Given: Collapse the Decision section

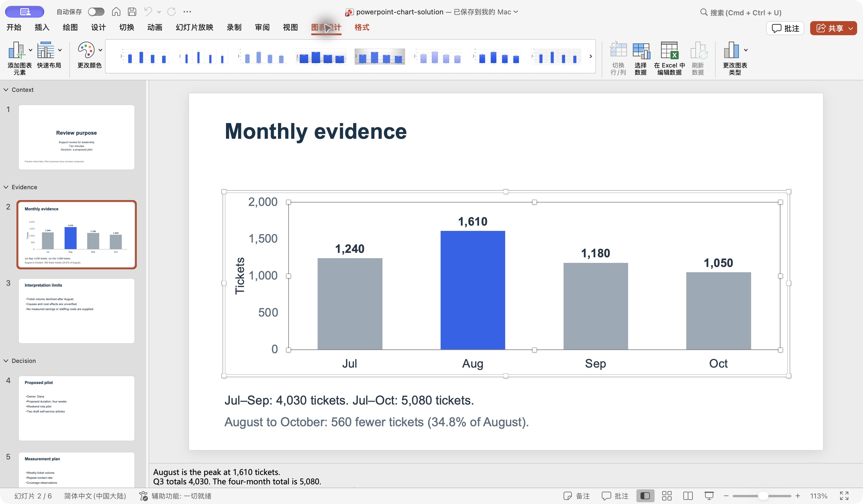Looking at the screenshot, I should tap(6, 361).
